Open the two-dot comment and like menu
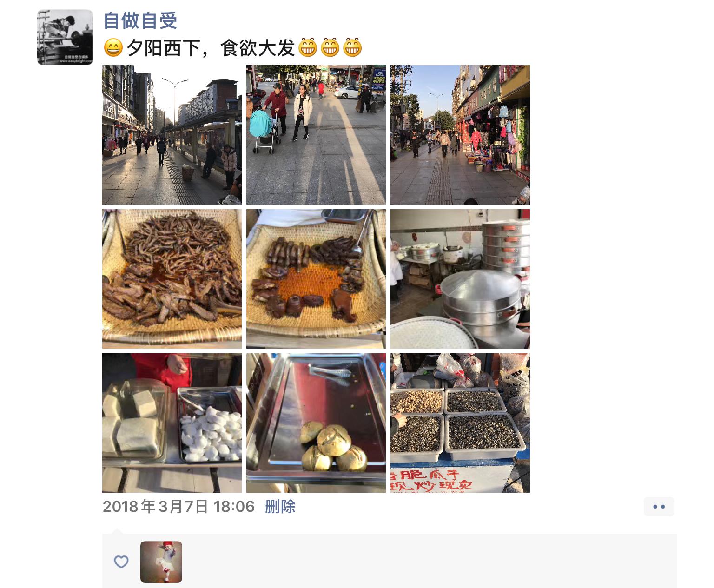 pyautogui.click(x=659, y=507)
